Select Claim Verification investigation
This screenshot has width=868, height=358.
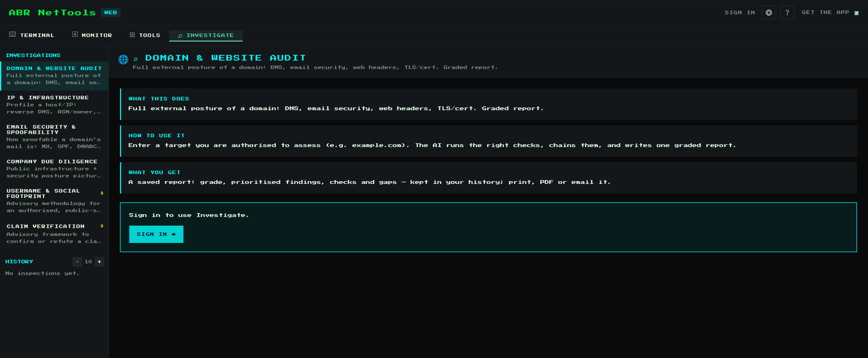point(54,234)
